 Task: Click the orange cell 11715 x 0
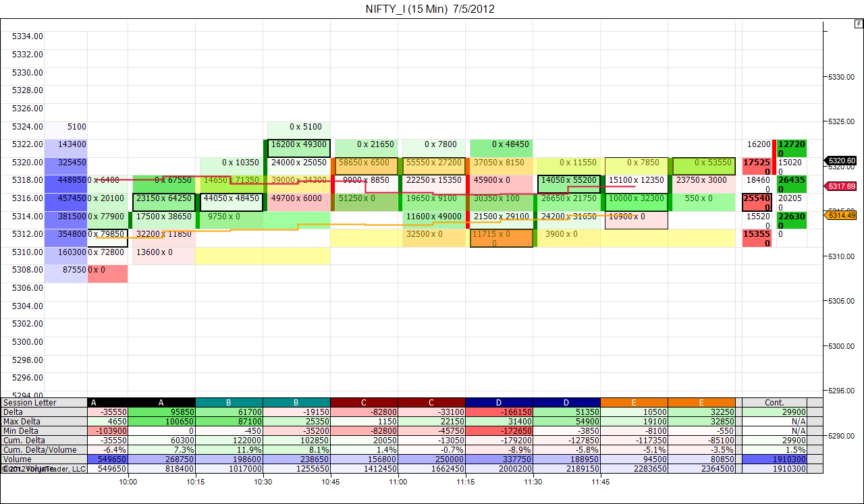coord(502,238)
